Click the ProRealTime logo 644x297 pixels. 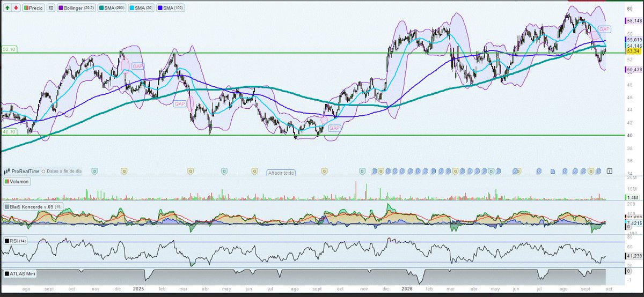point(21,170)
